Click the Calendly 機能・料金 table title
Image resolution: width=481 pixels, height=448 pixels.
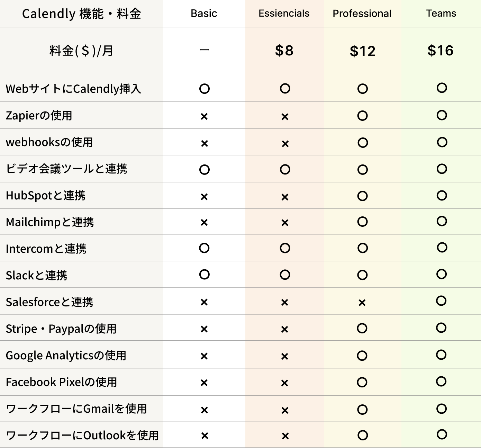[82, 14]
